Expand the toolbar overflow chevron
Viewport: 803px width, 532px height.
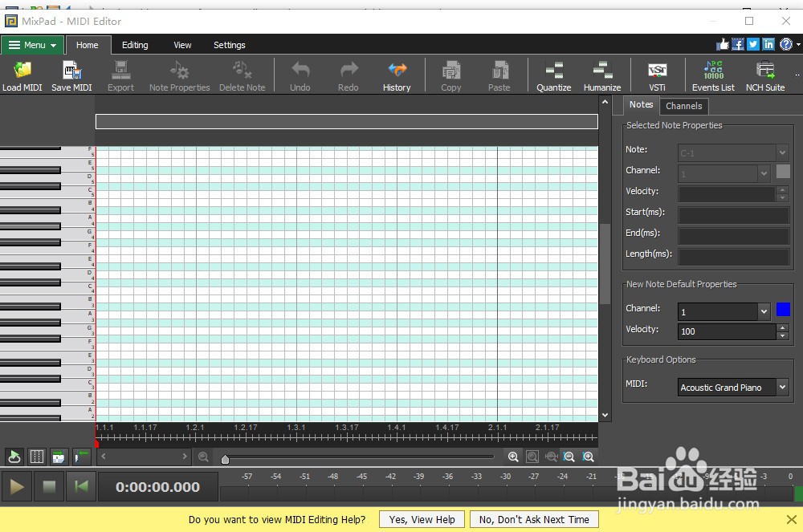(x=797, y=75)
